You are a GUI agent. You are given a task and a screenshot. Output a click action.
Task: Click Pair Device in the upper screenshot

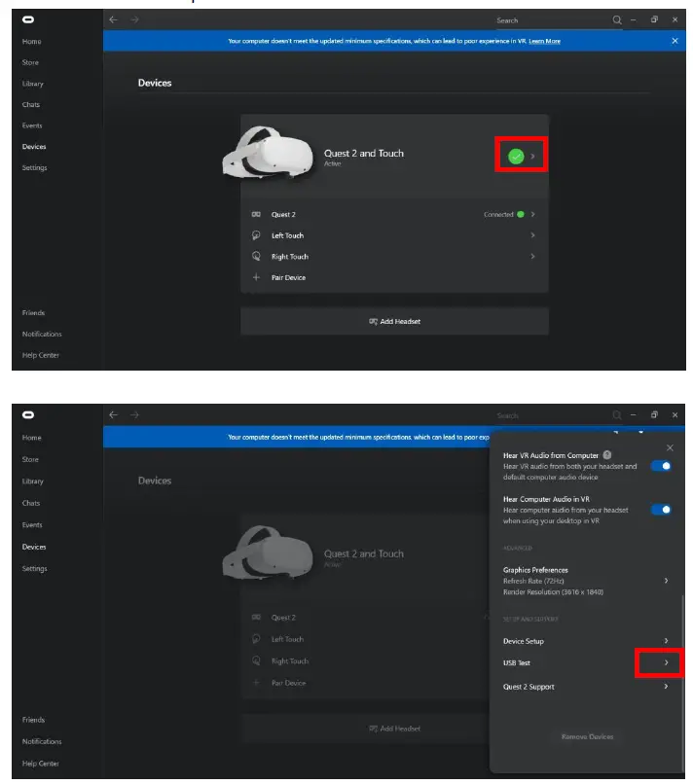pos(288,277)
